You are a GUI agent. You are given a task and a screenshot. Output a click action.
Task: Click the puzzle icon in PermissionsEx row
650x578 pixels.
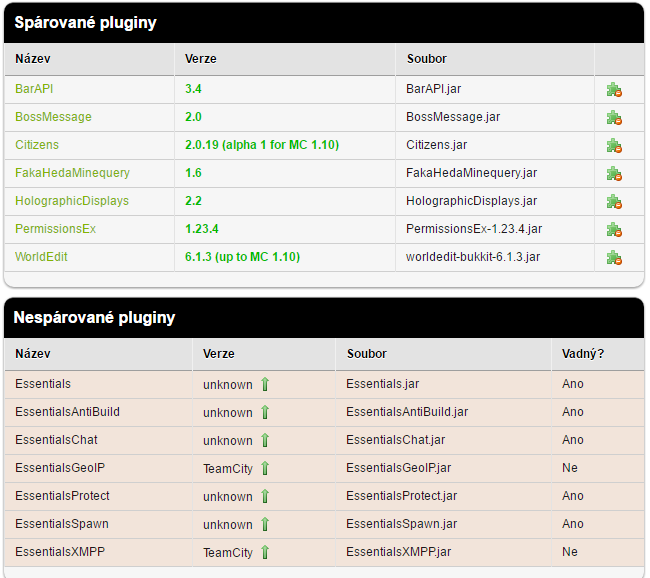(x=614, y=230)
